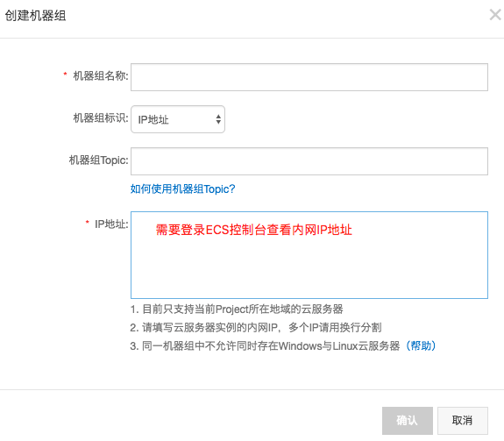Click the red 需要登录ECS控制台 annotation text
The image size is (504, 441).
(x=254, y=230)
